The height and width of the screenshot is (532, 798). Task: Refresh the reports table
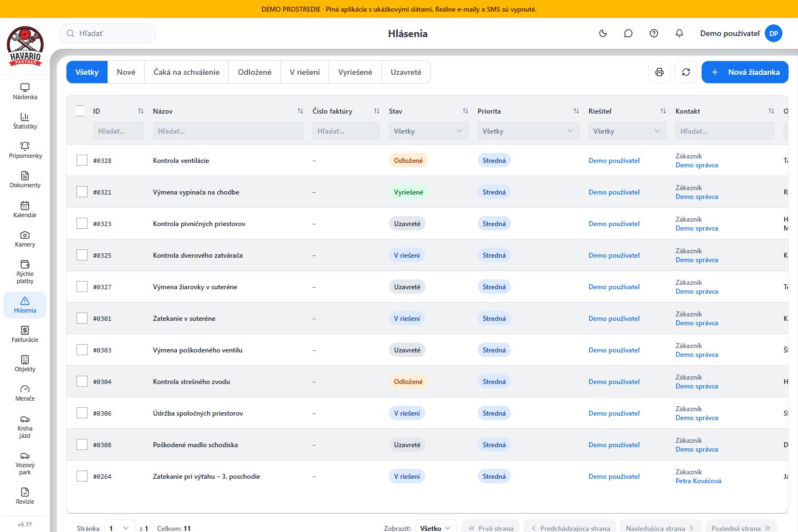pos(686,72)
